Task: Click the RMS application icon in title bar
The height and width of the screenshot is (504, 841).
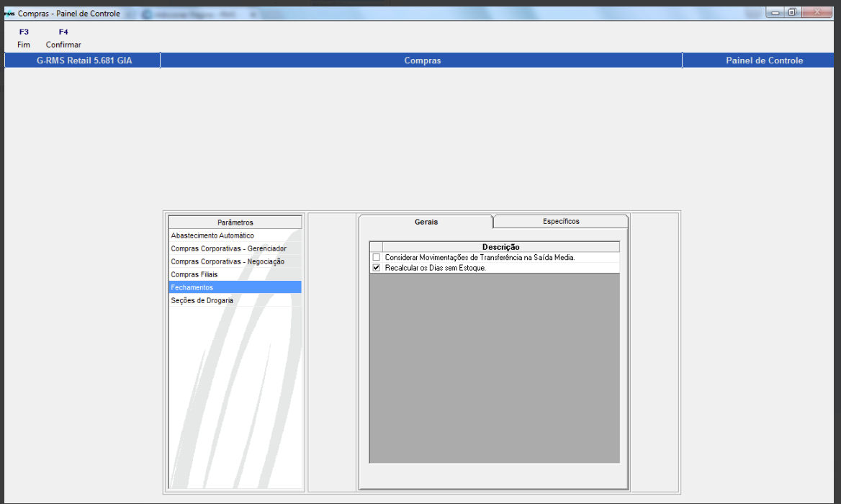Action: 9,14
